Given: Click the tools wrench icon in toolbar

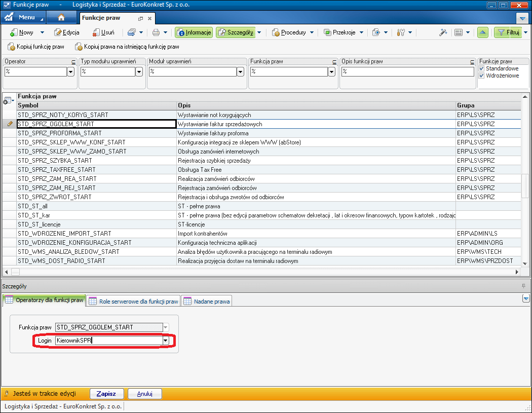Looking at the screenshot, I should 400,32.
